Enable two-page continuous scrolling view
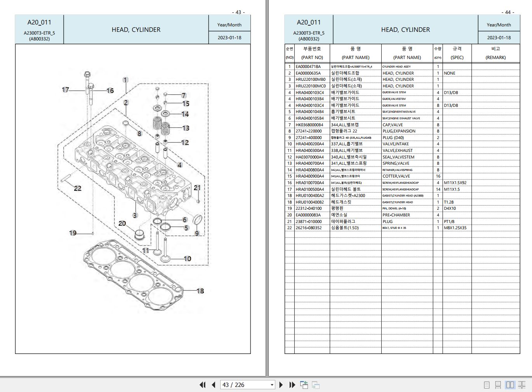This screenshot has height=392, width=532. [522, 385]
